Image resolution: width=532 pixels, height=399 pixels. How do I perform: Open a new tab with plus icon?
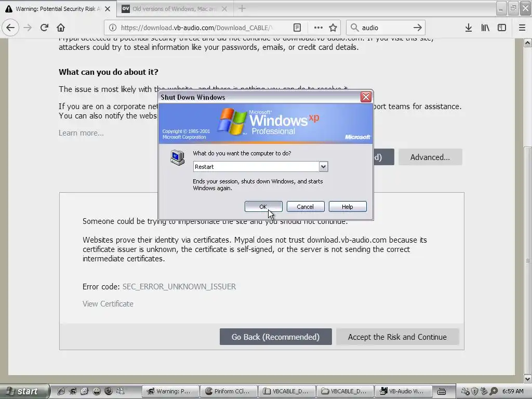pos(242,8)
